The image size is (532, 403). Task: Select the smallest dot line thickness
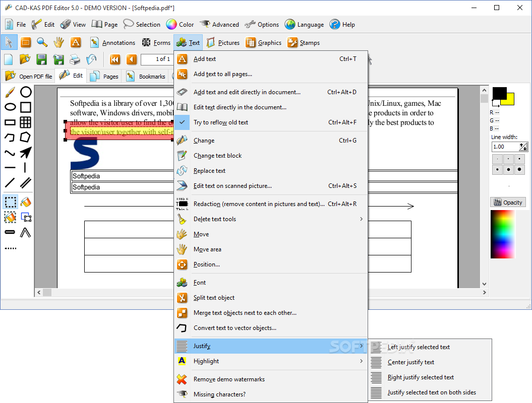point(497,159)
